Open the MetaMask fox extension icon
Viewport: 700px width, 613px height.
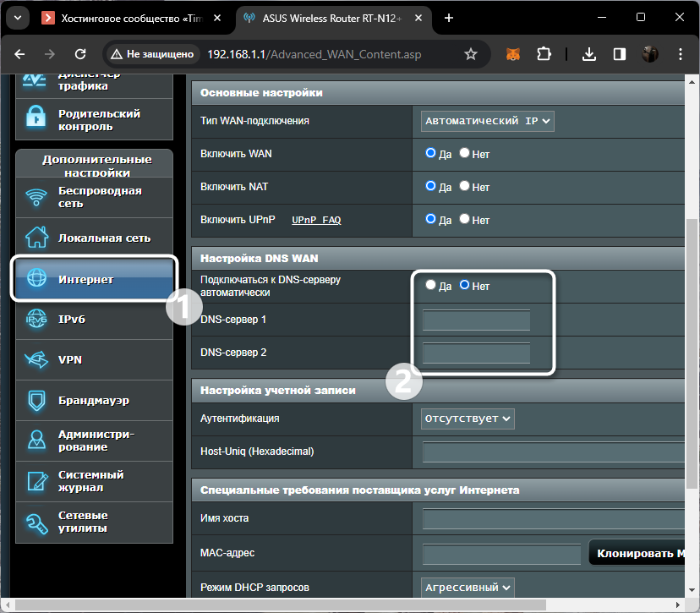[513, 54]
